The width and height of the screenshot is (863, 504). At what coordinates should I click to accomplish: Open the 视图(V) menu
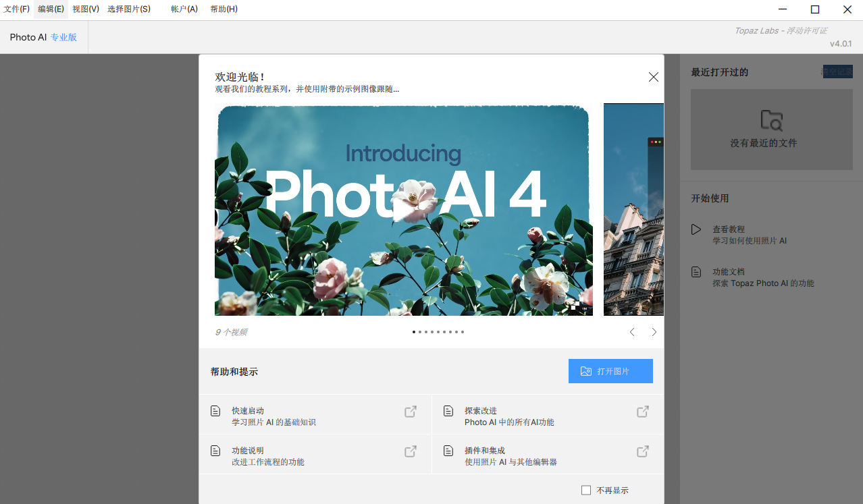pyautogui.click(x=86, y=9)
